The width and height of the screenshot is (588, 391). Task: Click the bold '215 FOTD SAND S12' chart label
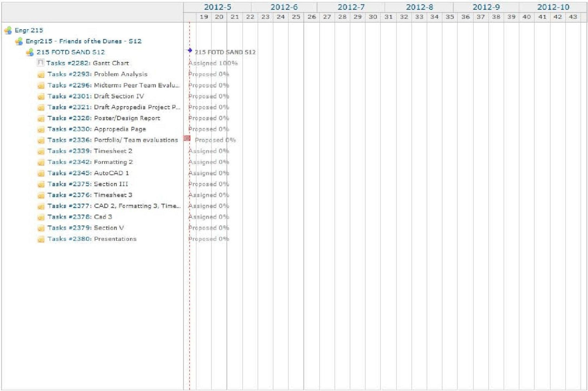point(225,52)
